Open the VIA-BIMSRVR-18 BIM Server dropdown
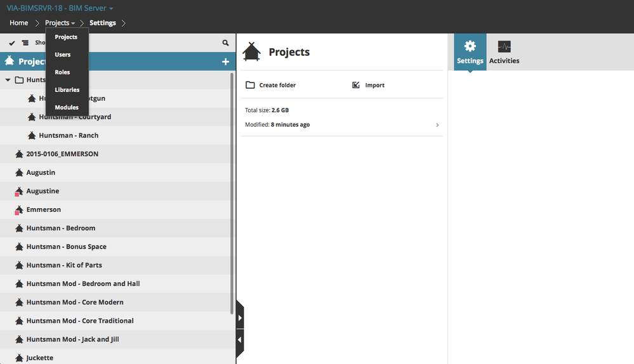The height and width of the screenshot is (364, 634). point(60,8)
